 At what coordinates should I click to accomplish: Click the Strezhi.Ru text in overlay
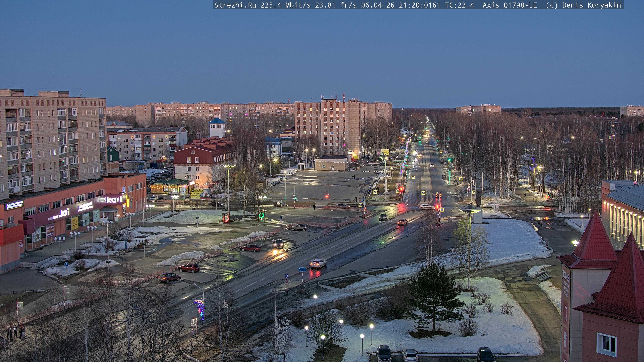(x=235, y=5)
